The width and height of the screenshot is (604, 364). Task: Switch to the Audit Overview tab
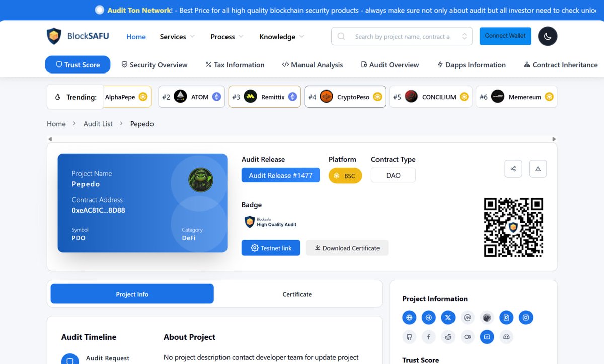390,65
